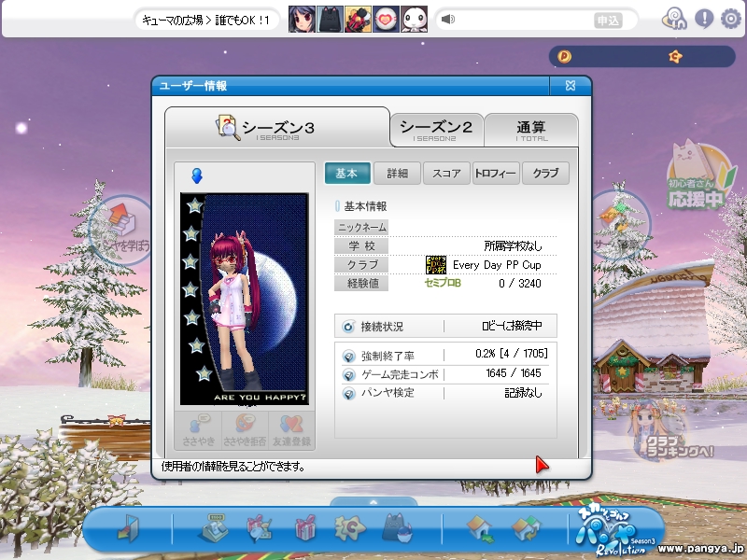Click the cookie star C currency icon

pos(675,57)
